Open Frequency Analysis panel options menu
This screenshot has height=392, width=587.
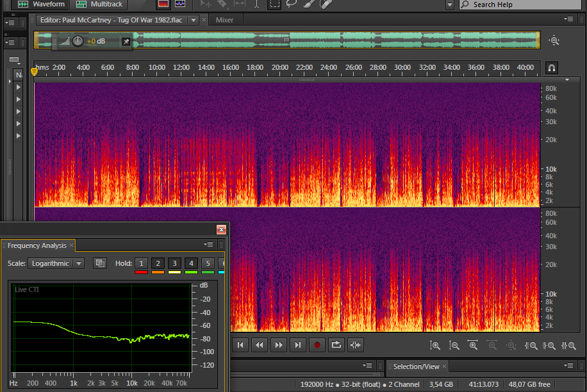(208, 244)
